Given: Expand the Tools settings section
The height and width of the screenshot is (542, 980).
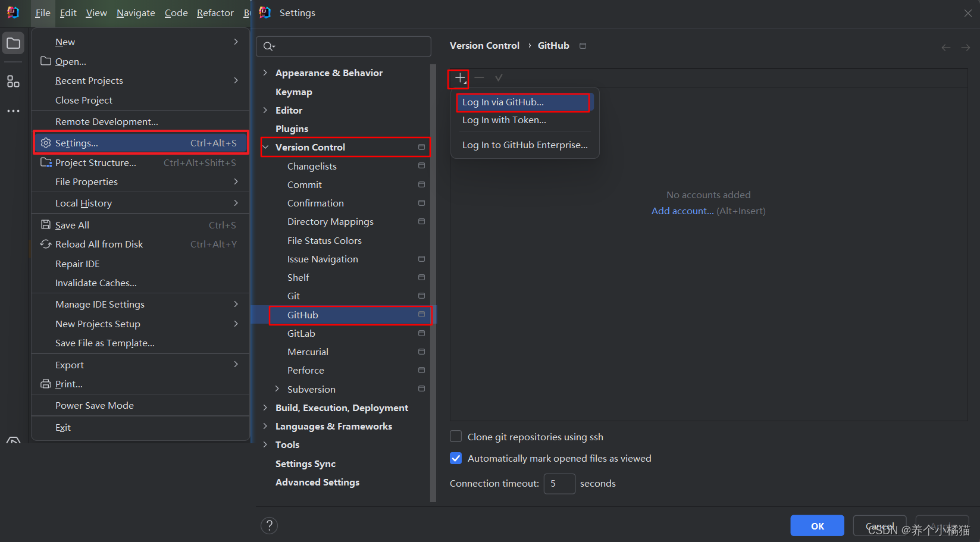Looking at the screenshot, I should pyautogui.click(x=265, y=444).
